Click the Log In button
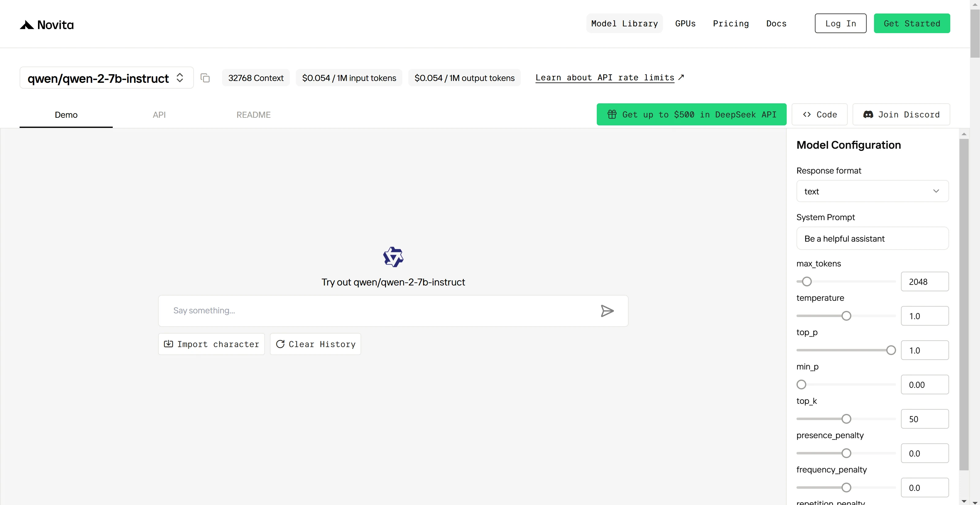This screenshot has height=505, width=980. (x=840, y=24)
